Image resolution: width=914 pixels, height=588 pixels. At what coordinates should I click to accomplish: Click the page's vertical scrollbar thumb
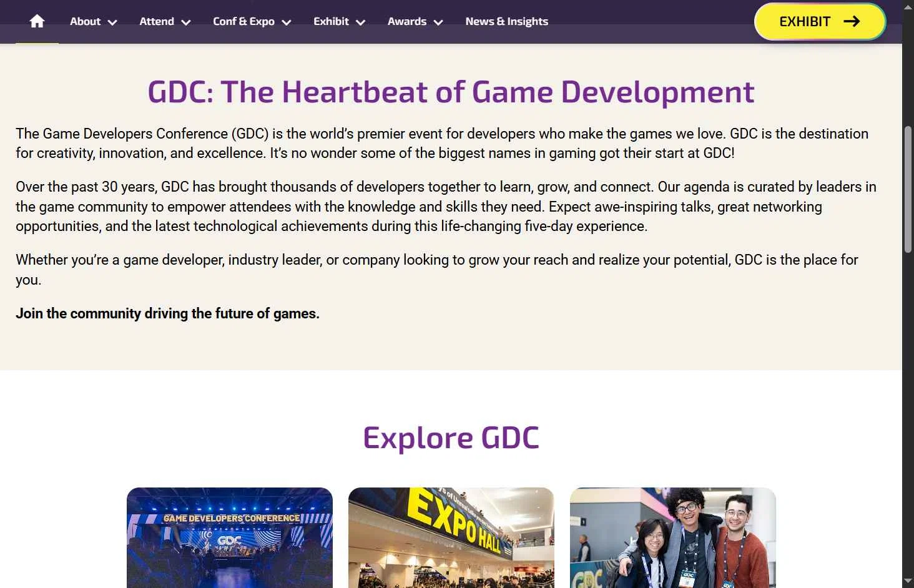(908, 189)
